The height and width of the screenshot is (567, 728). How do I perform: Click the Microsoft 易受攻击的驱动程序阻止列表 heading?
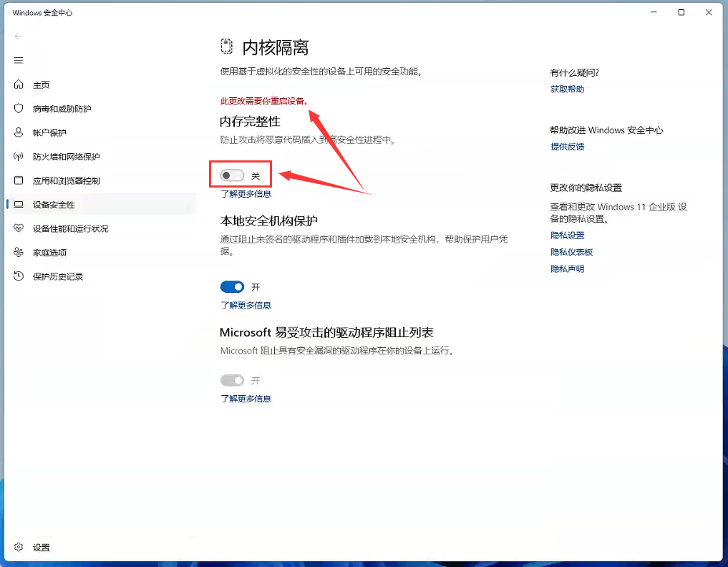click(x=326, y=332)
